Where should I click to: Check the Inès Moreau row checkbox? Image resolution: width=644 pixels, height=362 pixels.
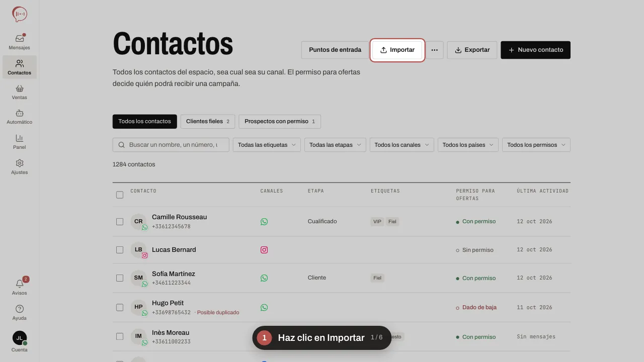(x=120, y=336)
